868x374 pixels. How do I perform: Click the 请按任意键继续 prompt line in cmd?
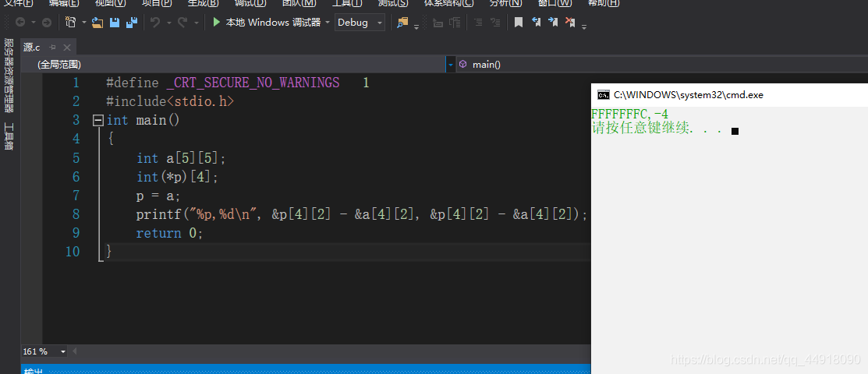click(657, 129)
